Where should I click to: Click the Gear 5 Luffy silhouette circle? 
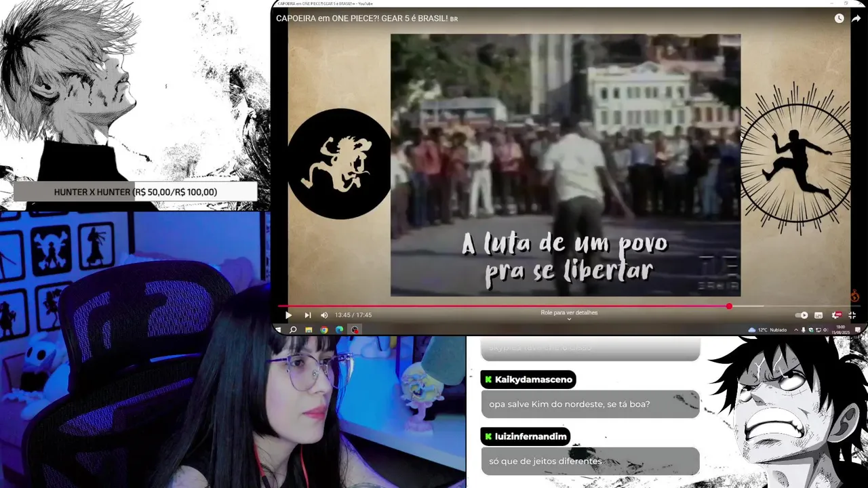[x=340, y=164]
